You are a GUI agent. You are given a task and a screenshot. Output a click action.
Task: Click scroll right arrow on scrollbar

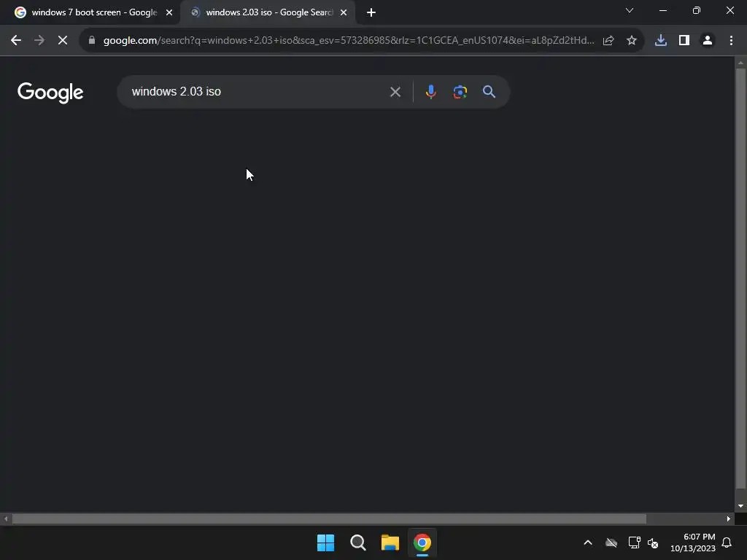pyautogui.click(x=729, y=519)
